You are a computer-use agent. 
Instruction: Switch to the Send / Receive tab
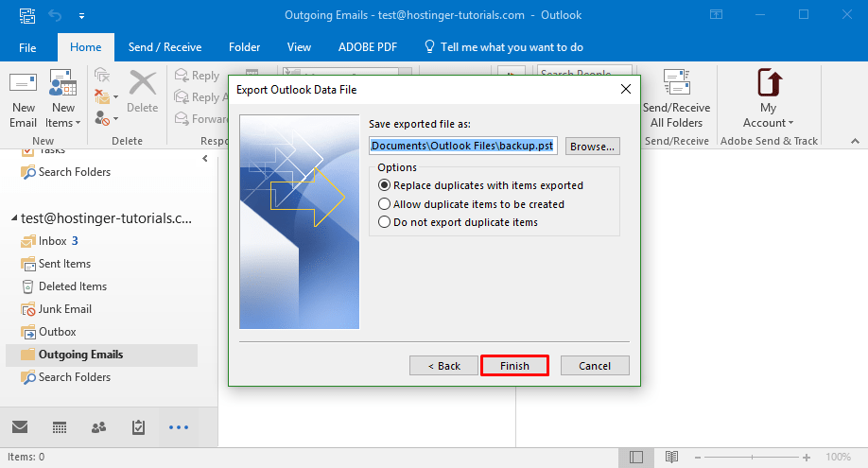coord(165,47)
